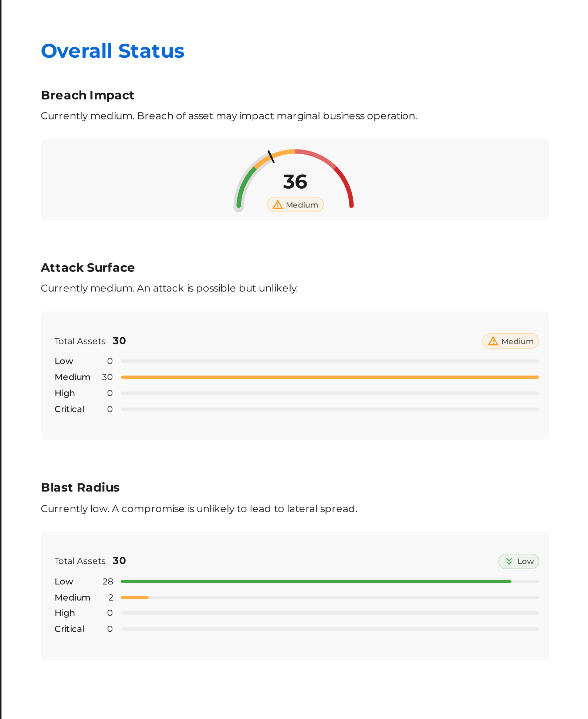Click the Overall Status heading

[x=112, y=51]
